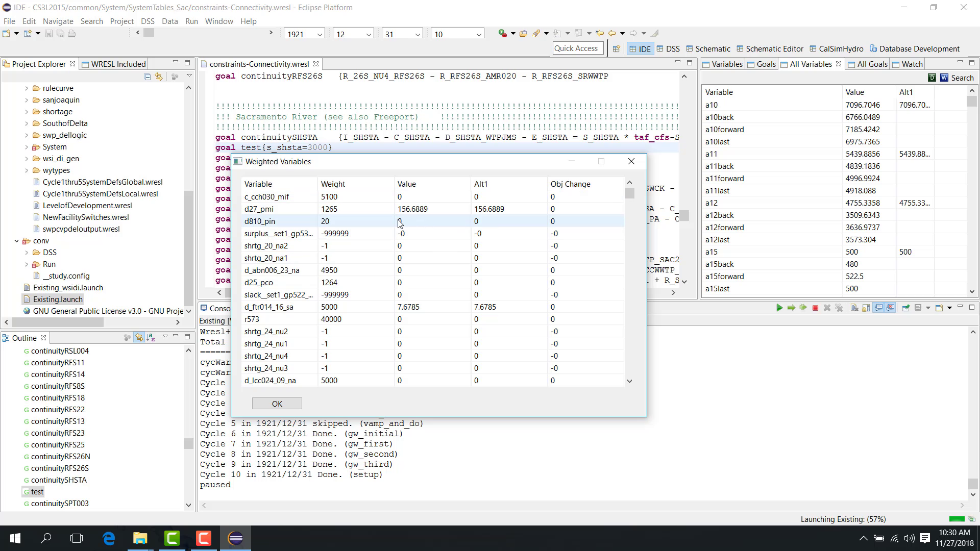
Task: Switch to the DSS perspective
Action: click(668, 49)
